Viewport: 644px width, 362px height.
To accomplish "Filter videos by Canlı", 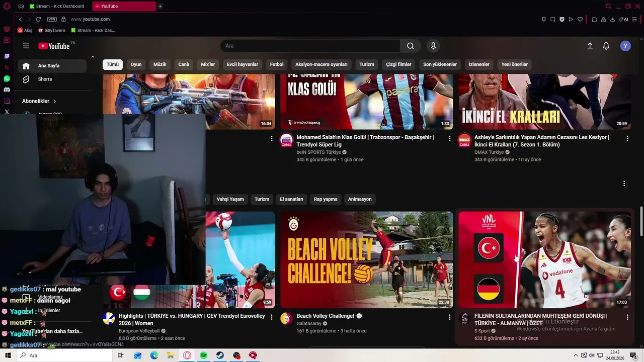I will click(x=184, y=64).
